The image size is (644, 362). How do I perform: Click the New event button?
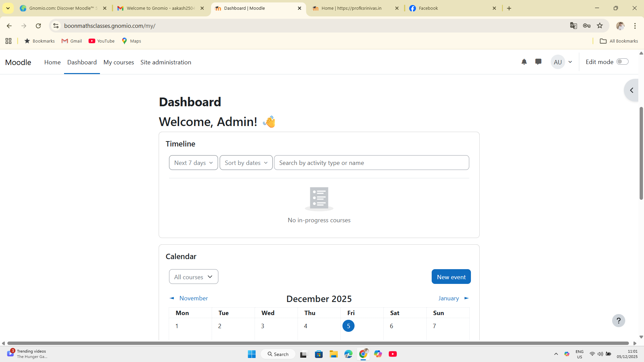coord(451,277)
